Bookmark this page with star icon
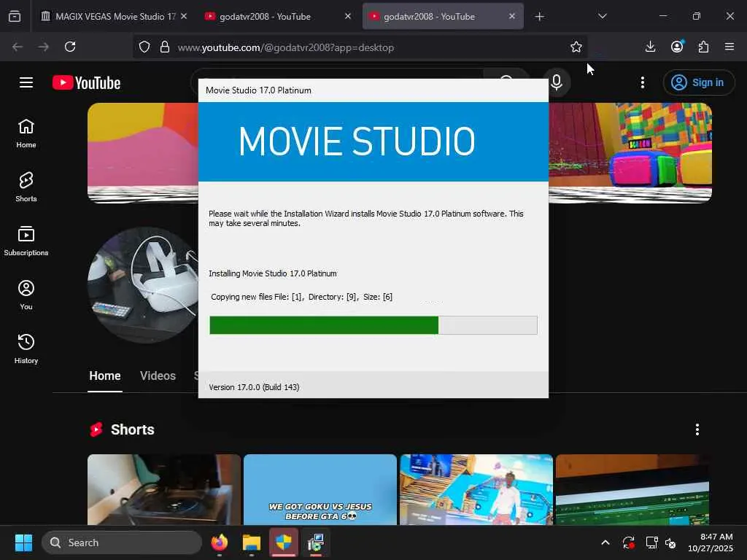The height and width of the screenshot is (560, 747). (x=576, y=47)
